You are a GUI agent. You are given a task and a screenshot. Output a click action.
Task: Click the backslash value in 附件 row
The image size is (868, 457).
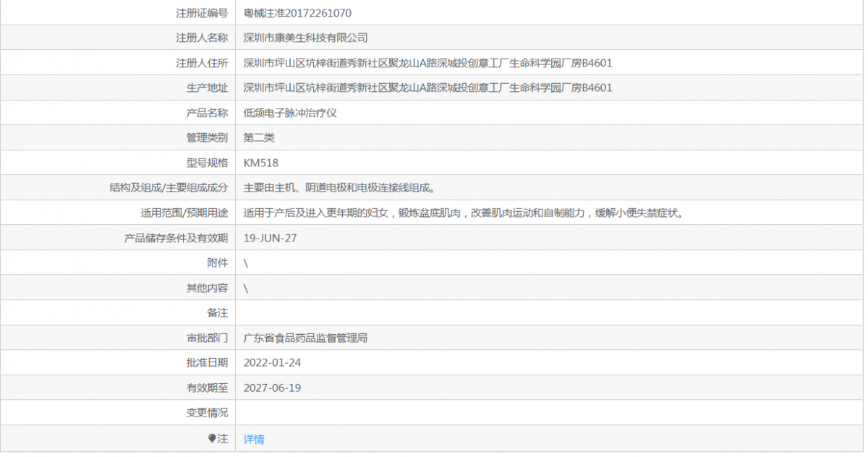(x=246, y=263)
